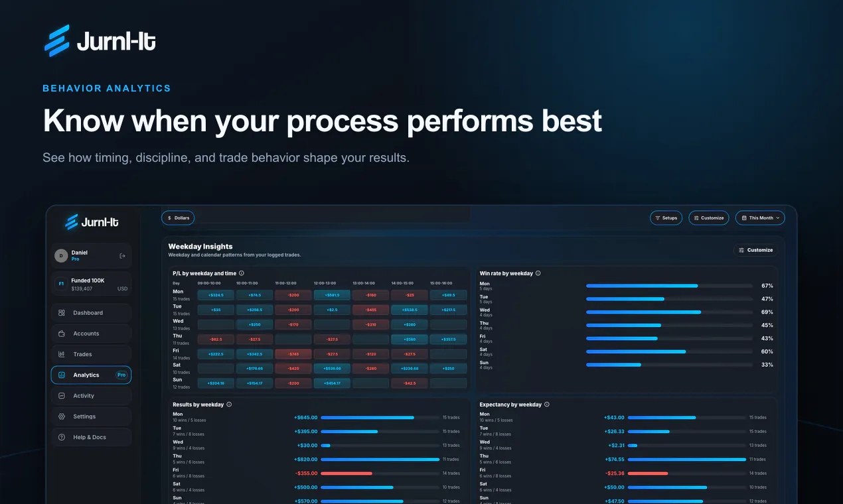
Task: Click the 09:00-10:00 column header
Action: click(209, 283)
